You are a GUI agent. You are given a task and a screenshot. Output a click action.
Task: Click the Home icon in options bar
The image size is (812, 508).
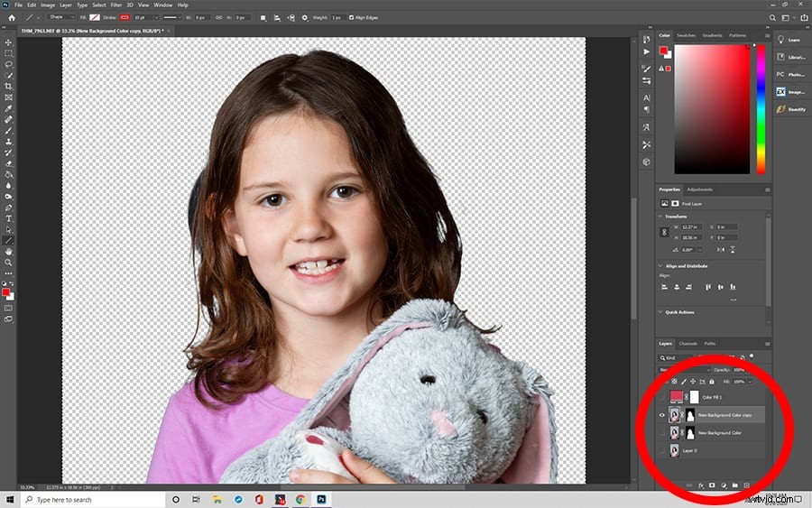[12, 18]
